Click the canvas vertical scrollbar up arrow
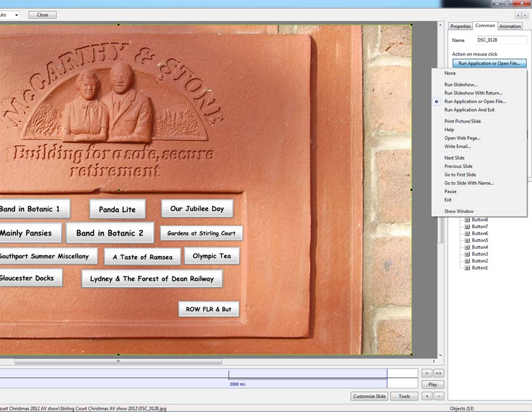This screenshot has height=412, width=532. [x=440, y=25]
